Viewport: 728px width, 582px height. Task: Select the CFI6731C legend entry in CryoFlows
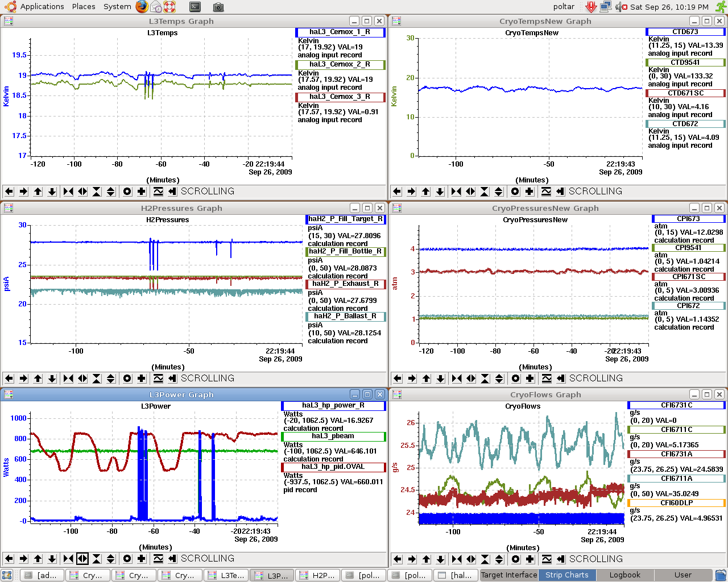click(677, 405)
